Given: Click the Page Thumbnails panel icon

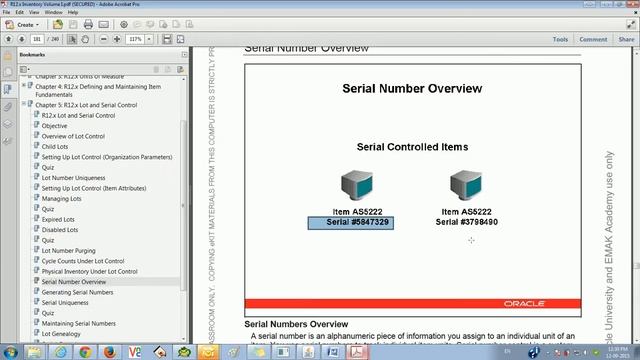Looking at the screenshot, I should pyautogui.click(x=8, y=72).
